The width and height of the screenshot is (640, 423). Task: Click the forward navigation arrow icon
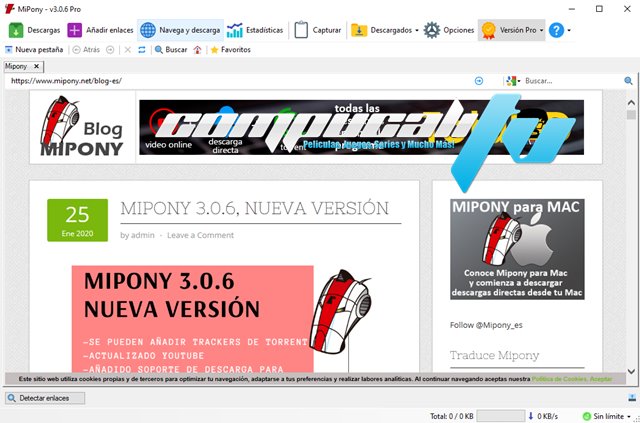coord(110,50)
